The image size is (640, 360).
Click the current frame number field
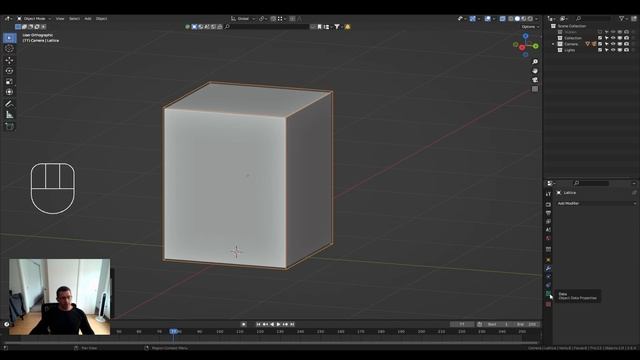click(462, 324)
